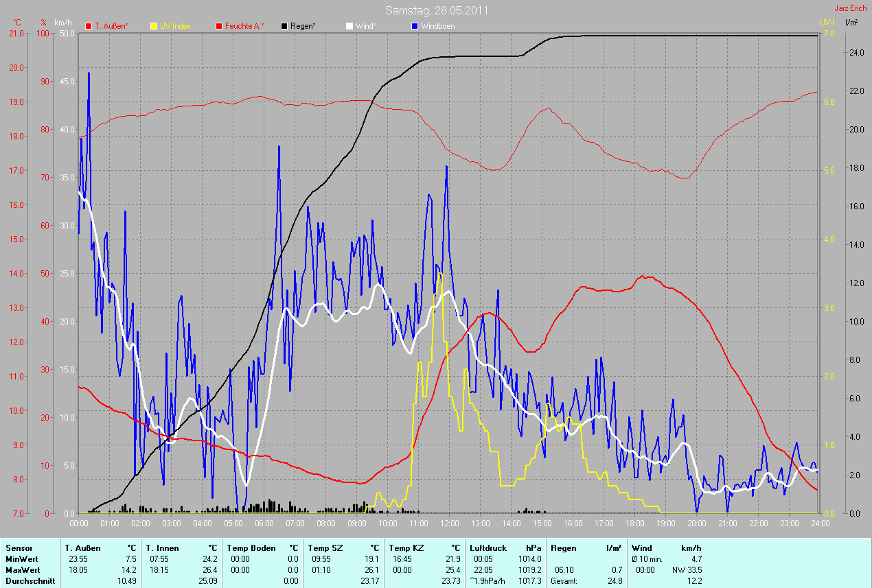Click the 'Ø 10 min.' wind label
Viewport: 872px width, 588px height.
point(647,559)
